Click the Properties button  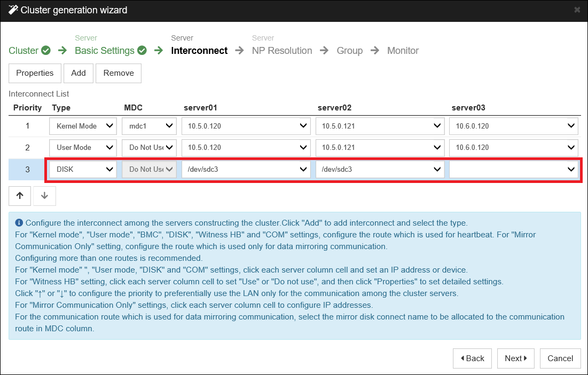coord(35,73)
